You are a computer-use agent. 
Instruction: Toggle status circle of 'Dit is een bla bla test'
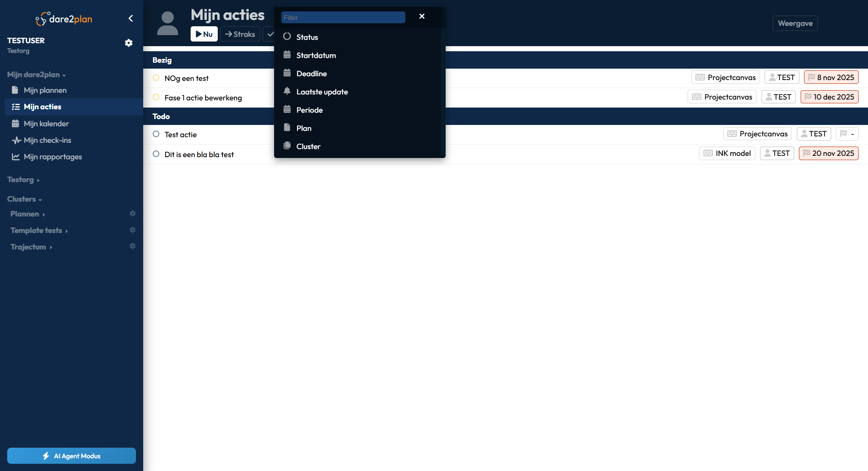(156, 154)
